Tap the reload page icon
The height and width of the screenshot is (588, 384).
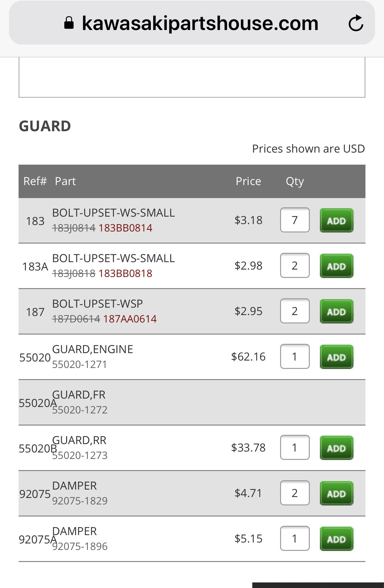tap(356, 23)
